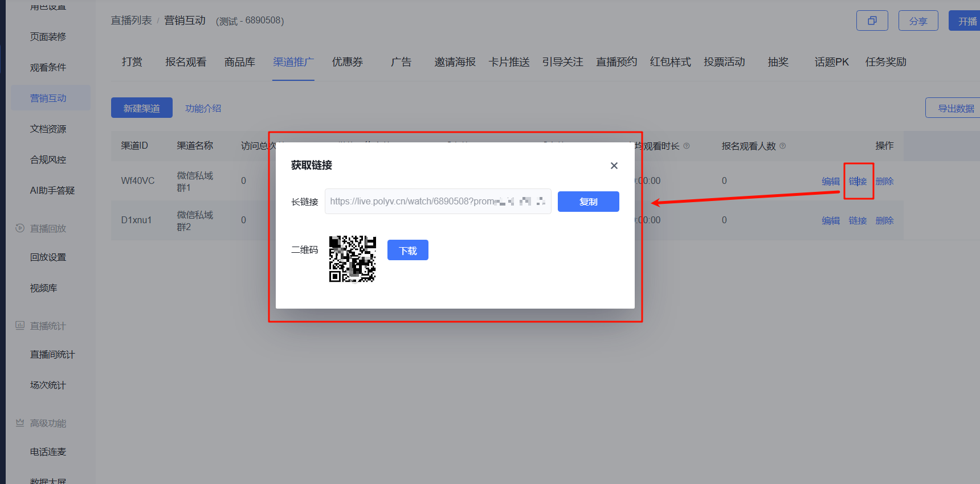Click the help icon beside 报名观看人数
The height and width of the screenshot is (484, 980).
(x=783, y=146)
